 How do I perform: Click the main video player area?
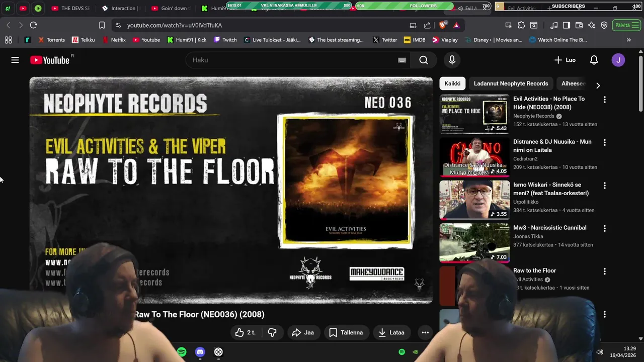(x=231, y=190)
